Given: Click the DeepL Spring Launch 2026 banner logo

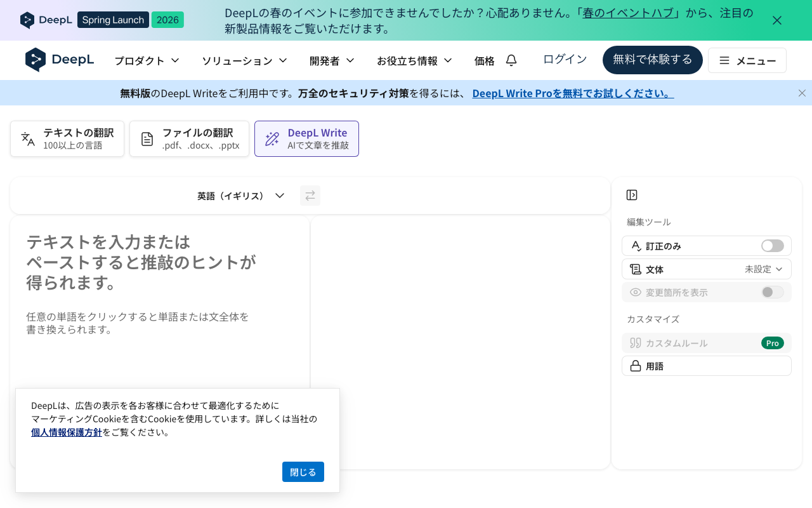Looking at the screenshot, I should (x=102, y=20).
